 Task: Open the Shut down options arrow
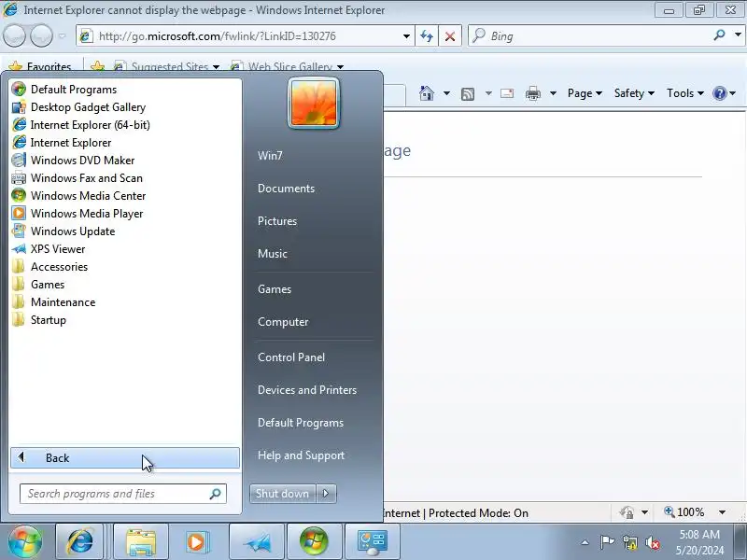(x=326, y=494)
